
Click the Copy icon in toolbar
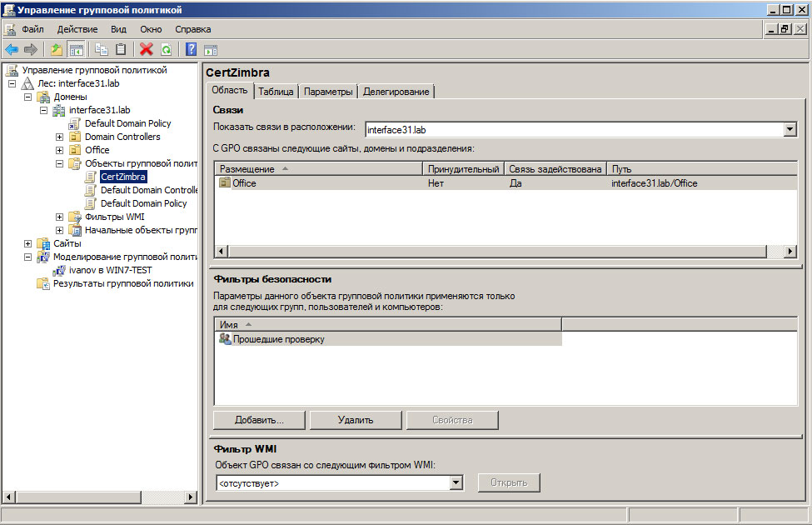click(102, 50)
